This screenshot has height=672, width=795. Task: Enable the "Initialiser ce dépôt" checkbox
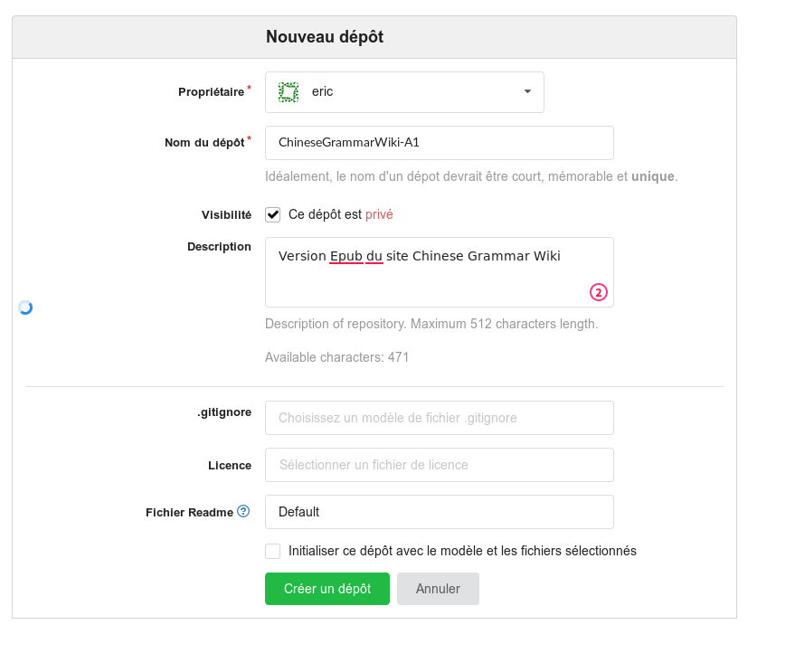pyautogui.click(x=272, y=551)
